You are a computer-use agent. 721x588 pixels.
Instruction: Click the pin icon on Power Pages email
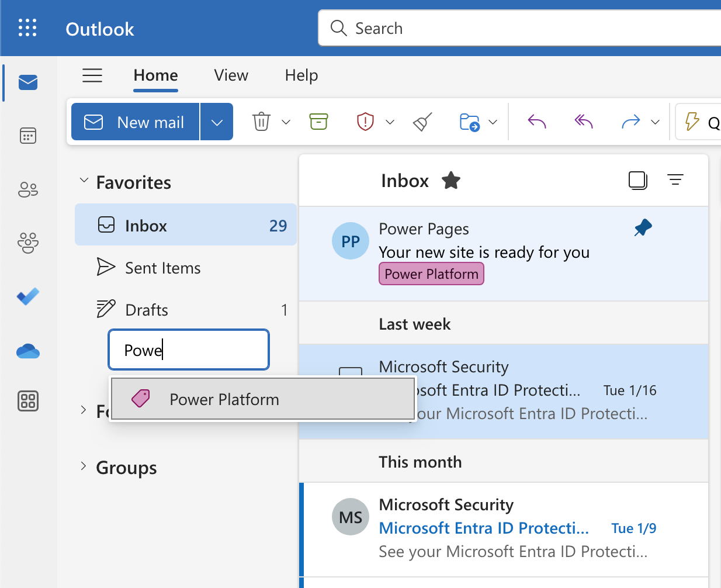[643, 227]
